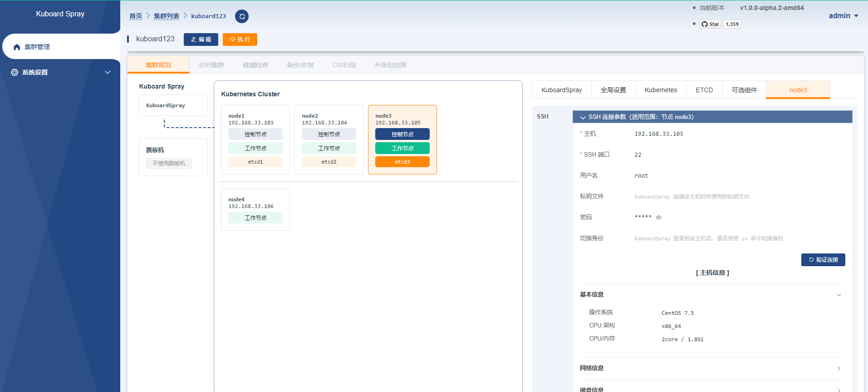Select the node2 card

[329, 140]
